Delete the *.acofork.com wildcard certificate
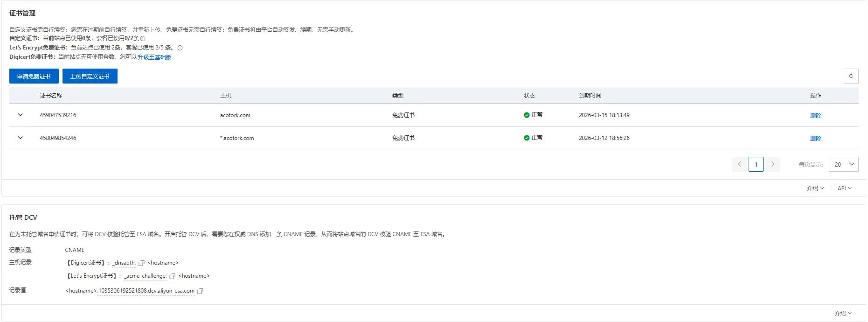This screenshot has width=868, height=322. tap(815, 138)
